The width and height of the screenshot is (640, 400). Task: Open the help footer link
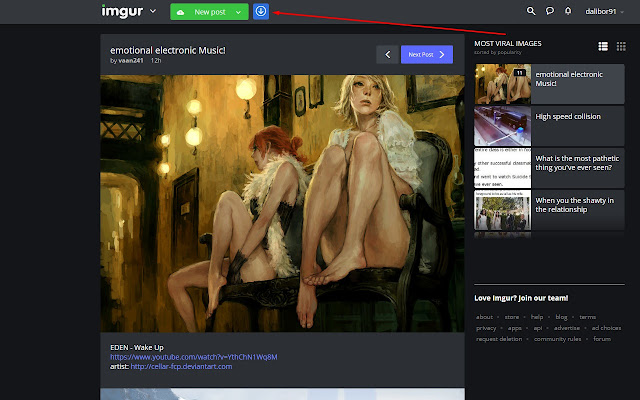tap(537, 317)
